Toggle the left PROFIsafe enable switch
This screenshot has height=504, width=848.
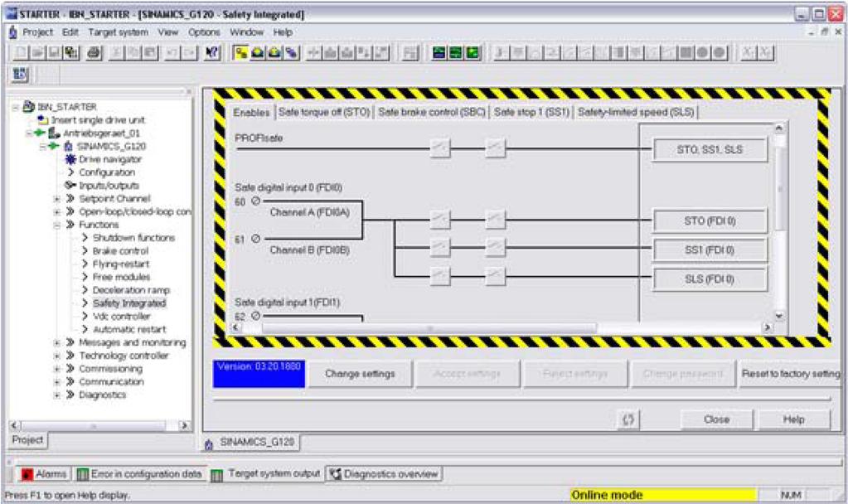440,147
